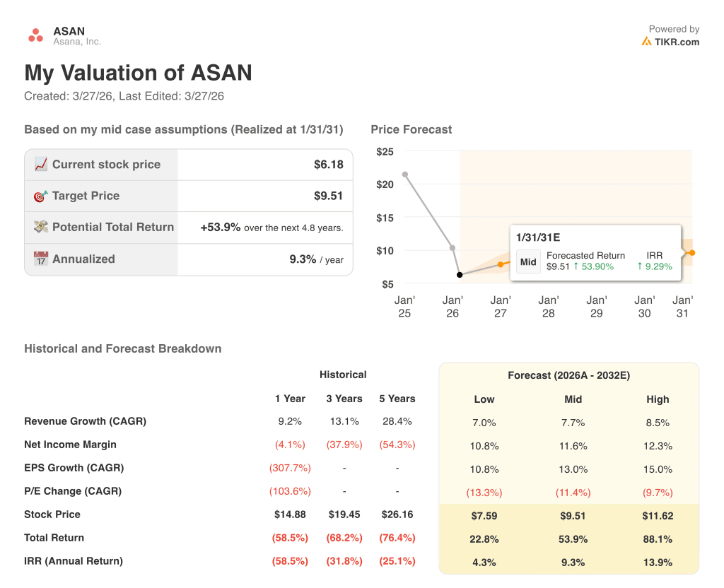Viewport: 724px width, 588px height.
Task: Click the Forecast (2026A - 2032E) header
Action: (x=570, y=375)
